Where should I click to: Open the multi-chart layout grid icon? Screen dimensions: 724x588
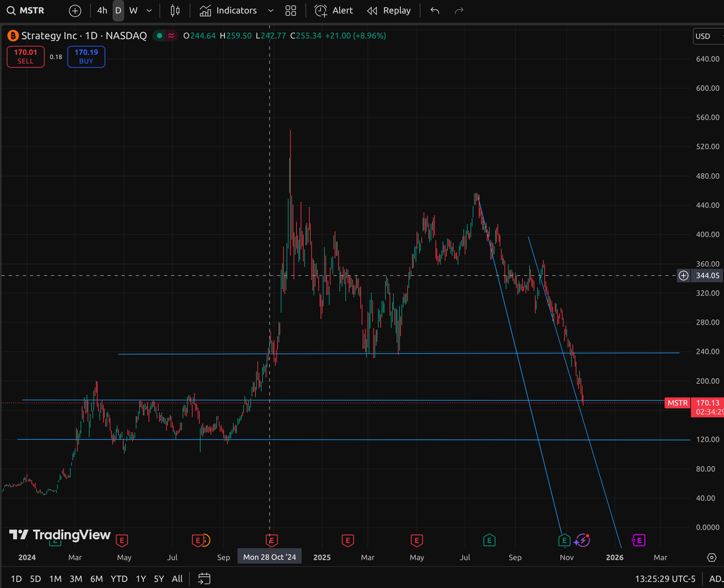(290, 10)
